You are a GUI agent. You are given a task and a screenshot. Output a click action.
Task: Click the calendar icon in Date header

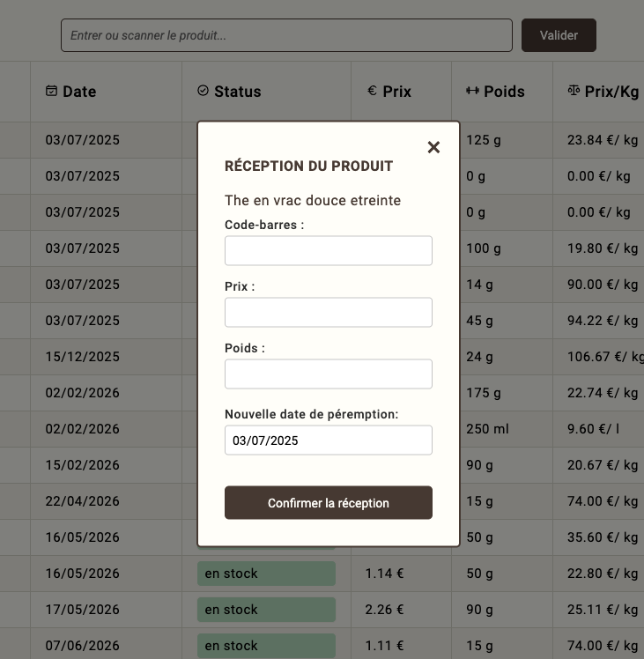pos(52,91)
